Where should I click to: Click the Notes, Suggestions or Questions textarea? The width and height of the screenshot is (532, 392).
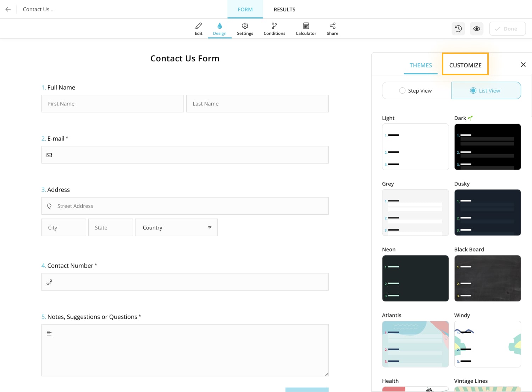pyautogui.click(x=185, y=350)
